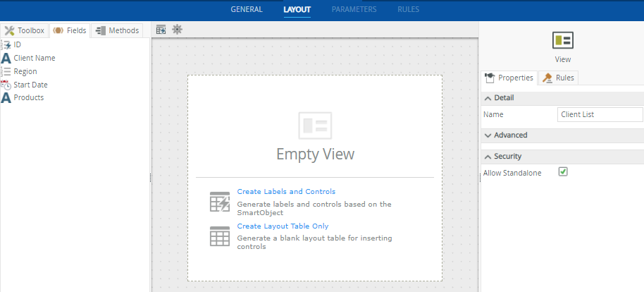The image size is (644, 292).
Task: Open the Toolbox tab
Action: [25, 30]
